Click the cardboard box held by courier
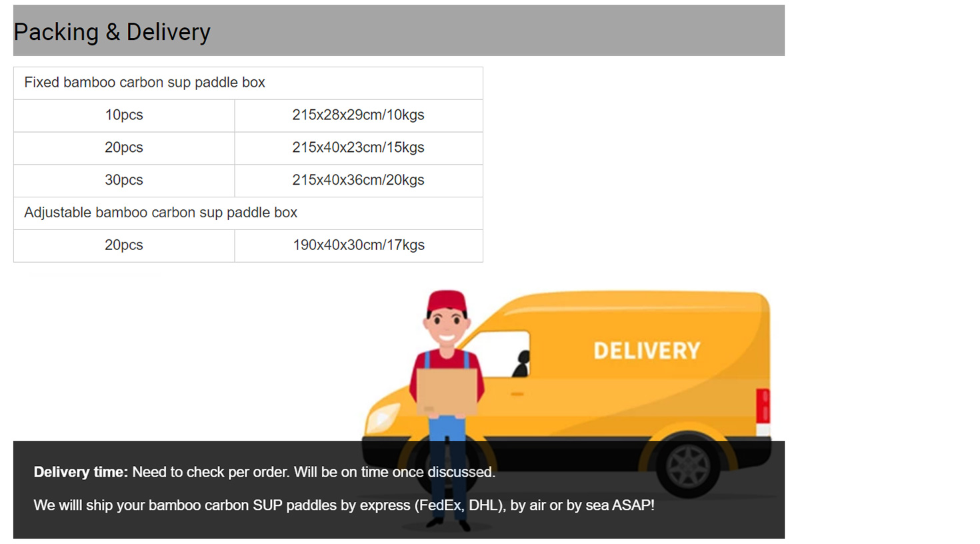This screenshot has width=980, height=544. coord(447,392)
